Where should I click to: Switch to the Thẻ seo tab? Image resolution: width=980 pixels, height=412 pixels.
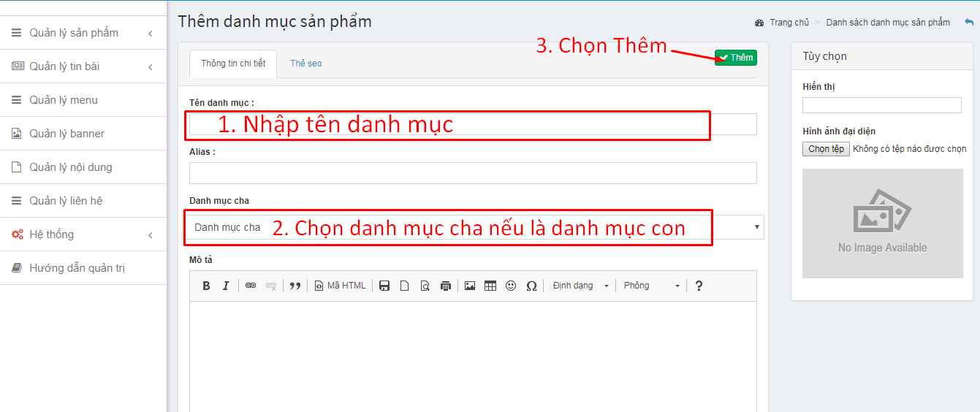click(305, 64)
